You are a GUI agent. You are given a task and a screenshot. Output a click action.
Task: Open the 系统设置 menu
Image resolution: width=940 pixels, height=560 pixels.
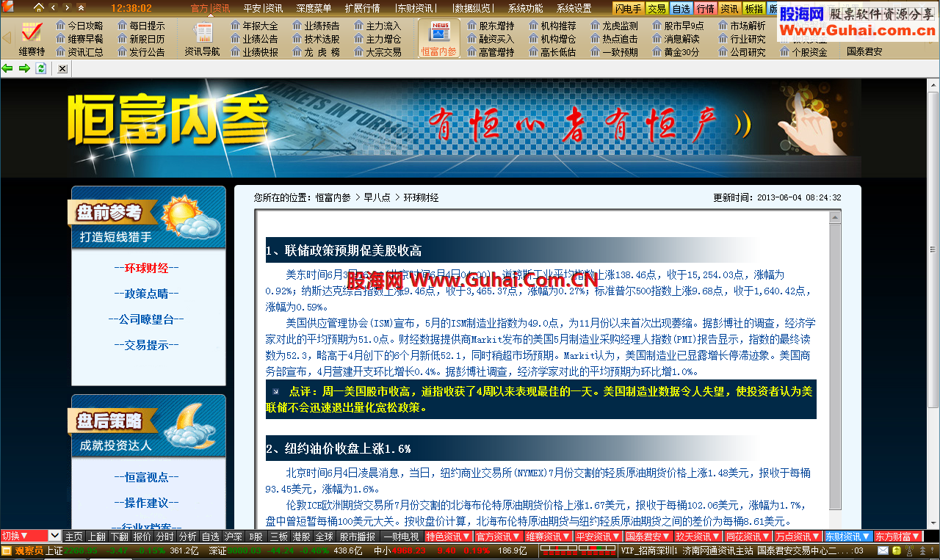point(574,8)
